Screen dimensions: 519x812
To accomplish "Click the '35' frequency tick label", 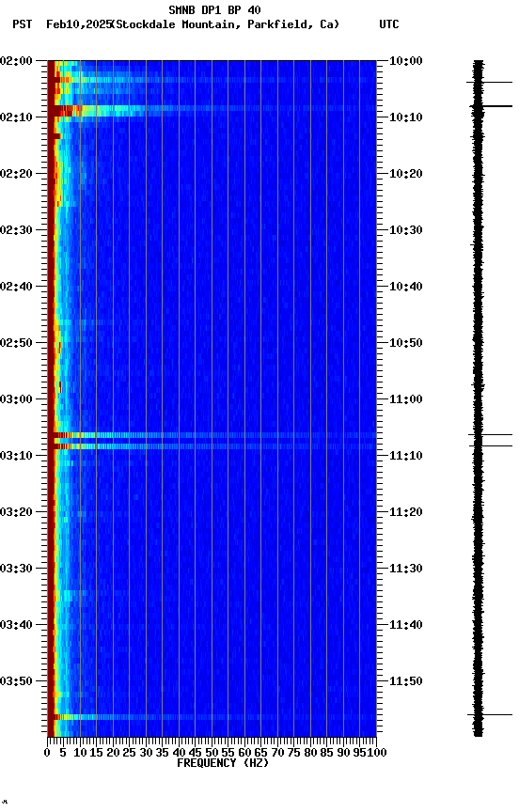I will tap(163, 753).
